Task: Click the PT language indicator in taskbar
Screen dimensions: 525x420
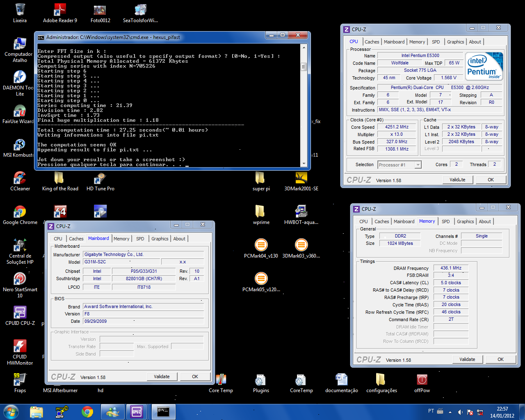Action: 431,411
